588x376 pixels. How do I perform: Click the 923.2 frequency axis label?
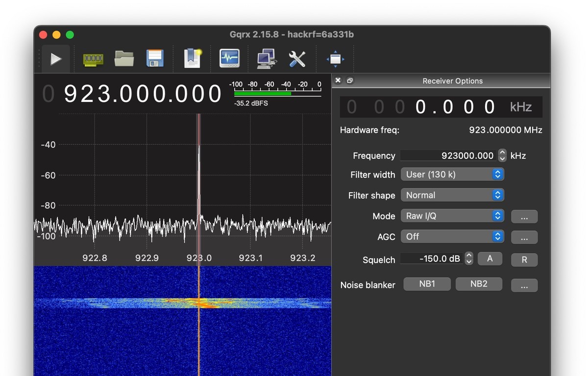tap(303, 258)
